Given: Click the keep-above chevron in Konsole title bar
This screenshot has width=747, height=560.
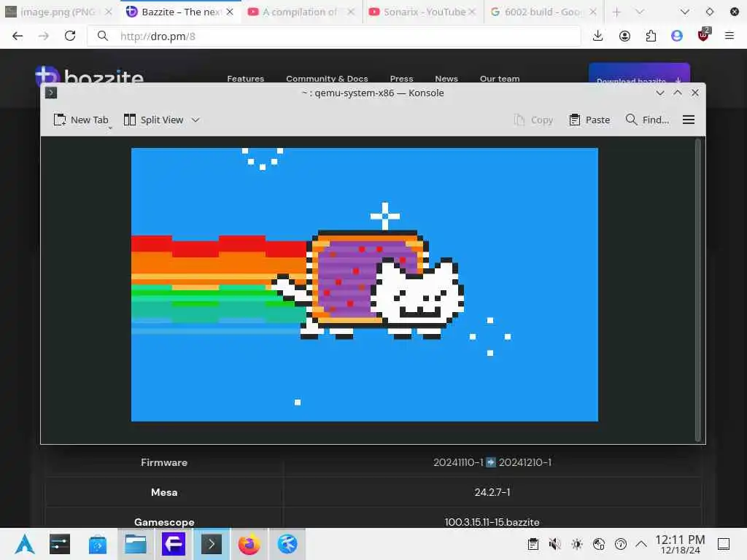Looking at the screenshot, I should point(678,93).
